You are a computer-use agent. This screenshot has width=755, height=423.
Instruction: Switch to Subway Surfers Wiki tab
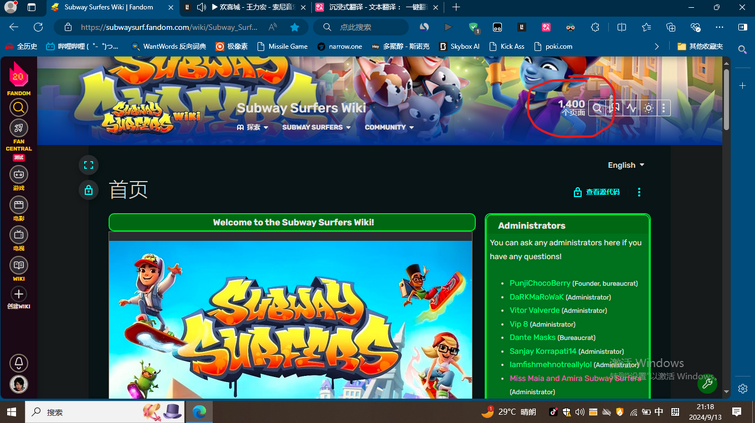click(108, 7)
